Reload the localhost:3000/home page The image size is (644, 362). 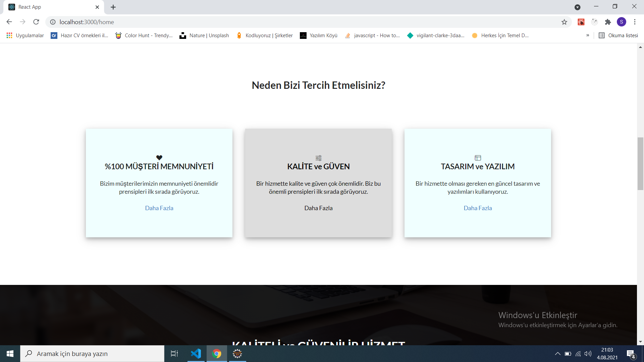36,22
